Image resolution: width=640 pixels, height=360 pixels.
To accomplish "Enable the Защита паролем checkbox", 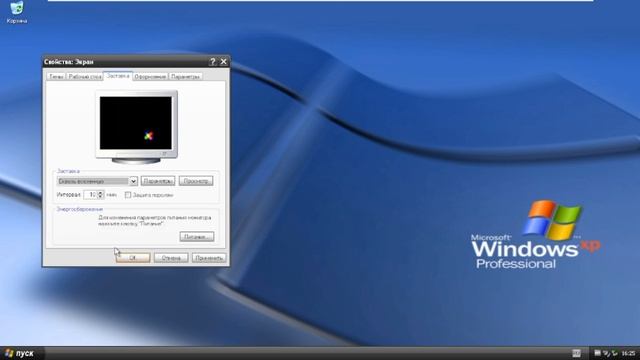I will point(128,195).
